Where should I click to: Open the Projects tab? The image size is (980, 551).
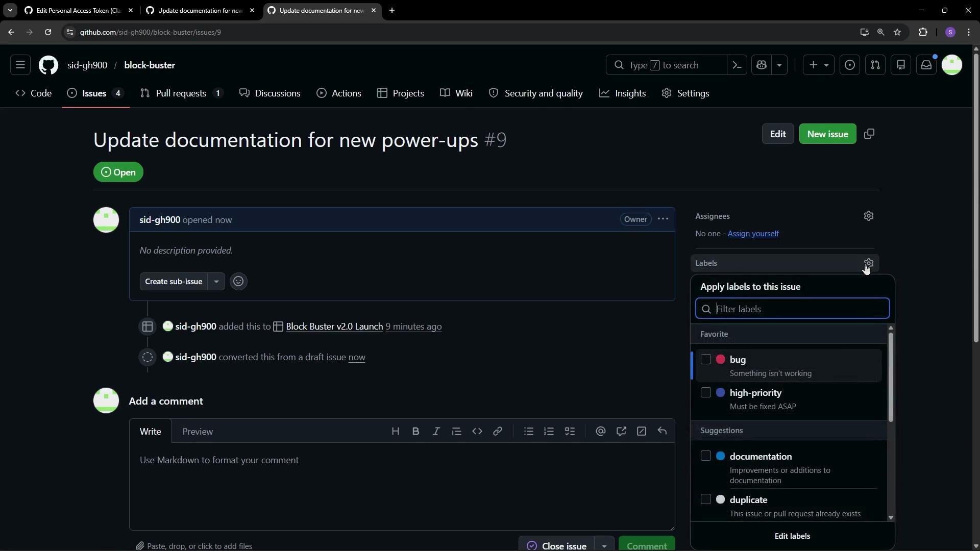click(x=401, y=93)
